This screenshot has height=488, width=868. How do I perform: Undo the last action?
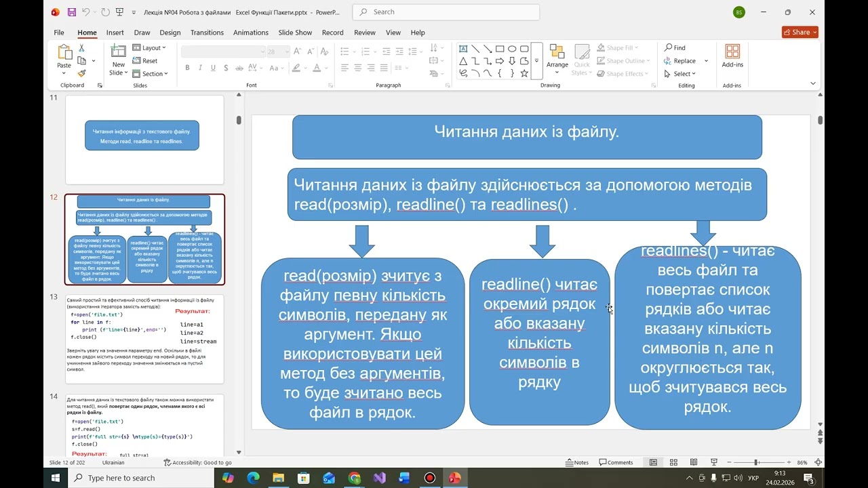(85, 12)
